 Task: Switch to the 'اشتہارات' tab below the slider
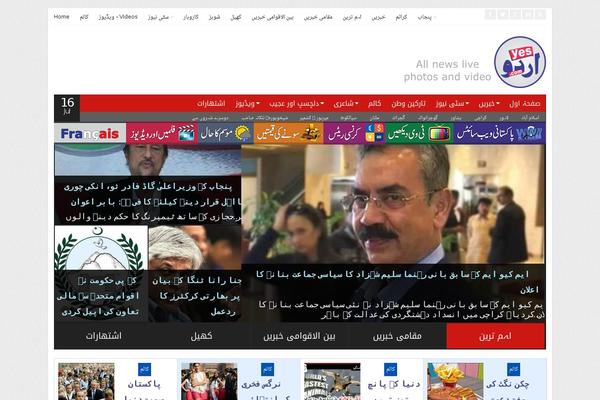[103, 336]
